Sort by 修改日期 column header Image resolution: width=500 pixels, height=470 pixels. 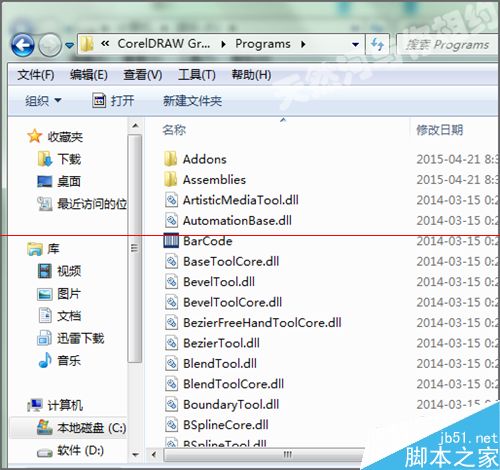pyautogui.click(x=440, y=129)
